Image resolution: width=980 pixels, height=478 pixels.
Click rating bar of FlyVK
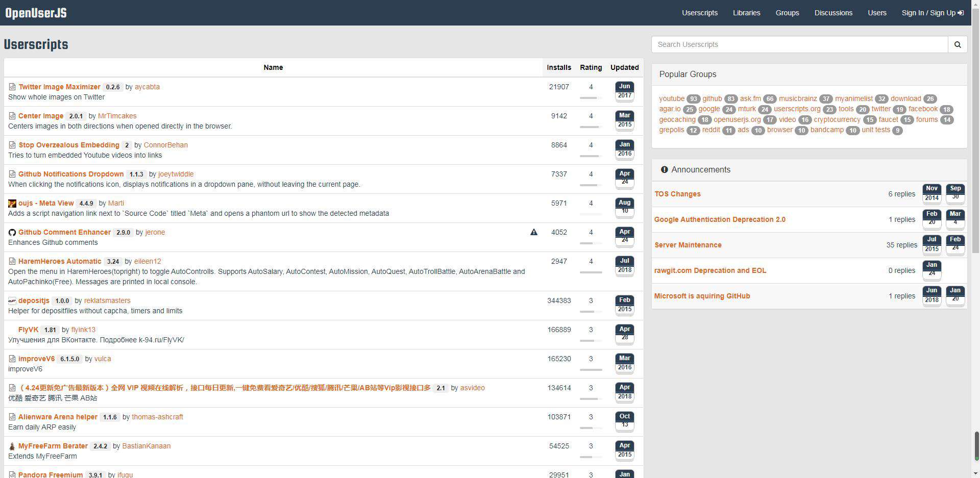click(x=591, y=341)
